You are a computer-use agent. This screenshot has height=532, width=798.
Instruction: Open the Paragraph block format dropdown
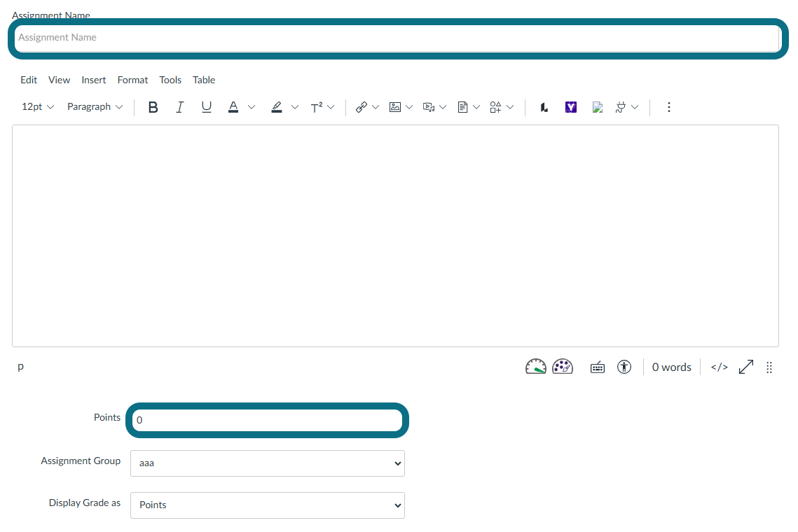pyautogui.click(x=95, y=107)
